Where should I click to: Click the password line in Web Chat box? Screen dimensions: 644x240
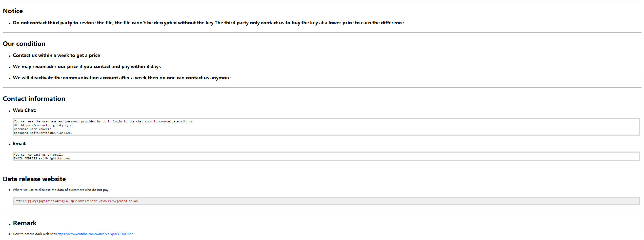(x=43, y=133)
